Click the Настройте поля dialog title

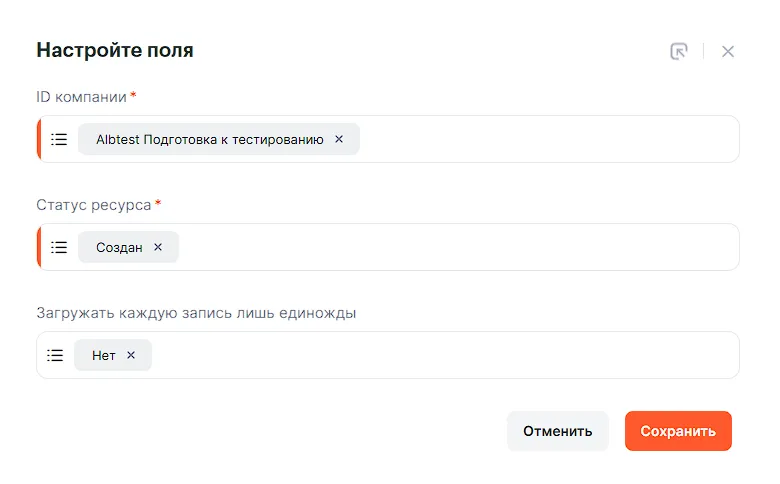click(x=115, y=50)
